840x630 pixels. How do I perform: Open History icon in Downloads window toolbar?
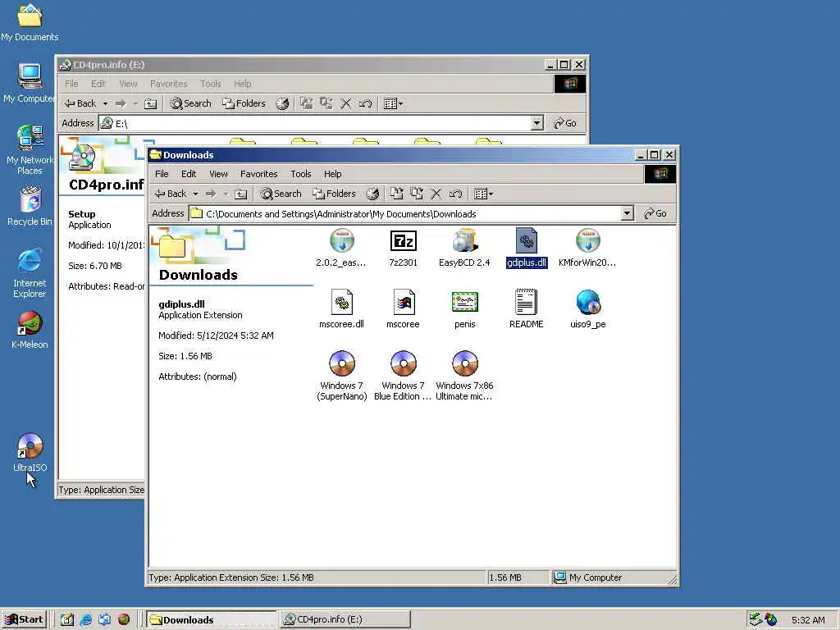pyautogui.click(x=372, y=194)
